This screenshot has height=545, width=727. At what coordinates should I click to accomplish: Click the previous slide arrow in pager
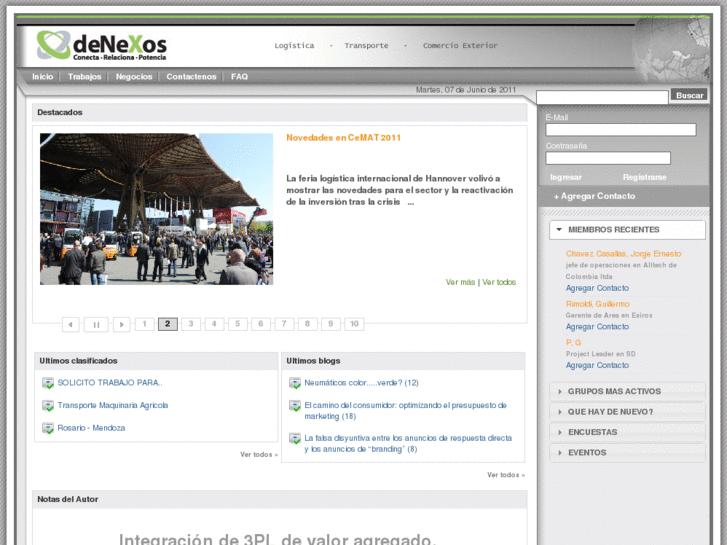coord(70,324)
